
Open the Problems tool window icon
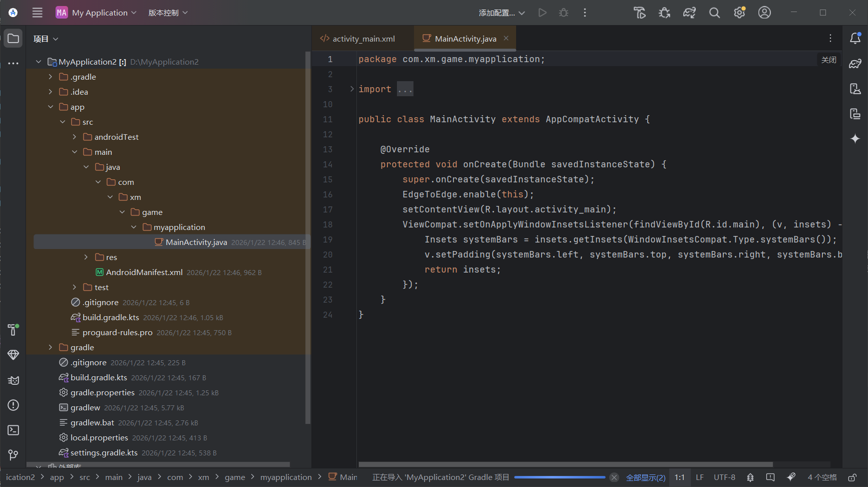(14, 405)
